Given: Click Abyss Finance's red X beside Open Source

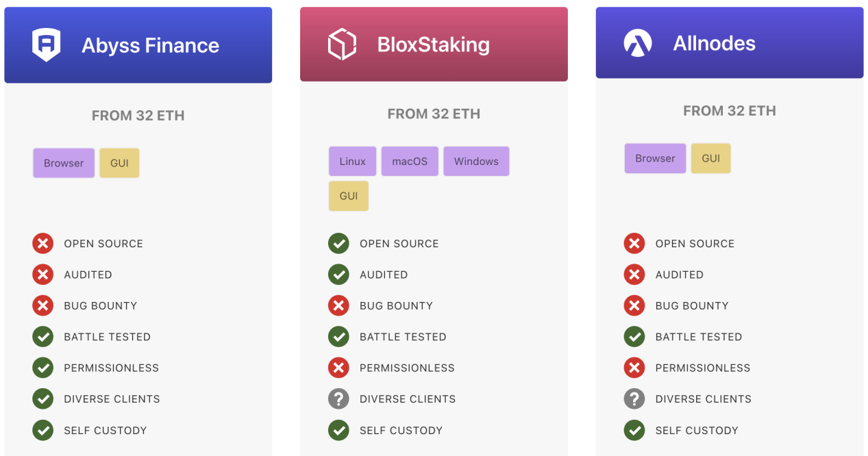Looking at the screenshot, I should click(x=42, y=243).
